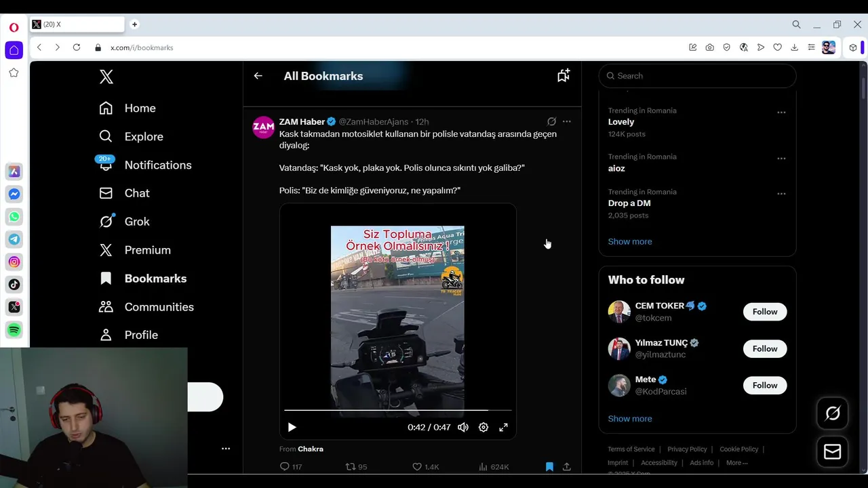
Task: Reply to post with 117 comments
Action: tap(291, 466)
